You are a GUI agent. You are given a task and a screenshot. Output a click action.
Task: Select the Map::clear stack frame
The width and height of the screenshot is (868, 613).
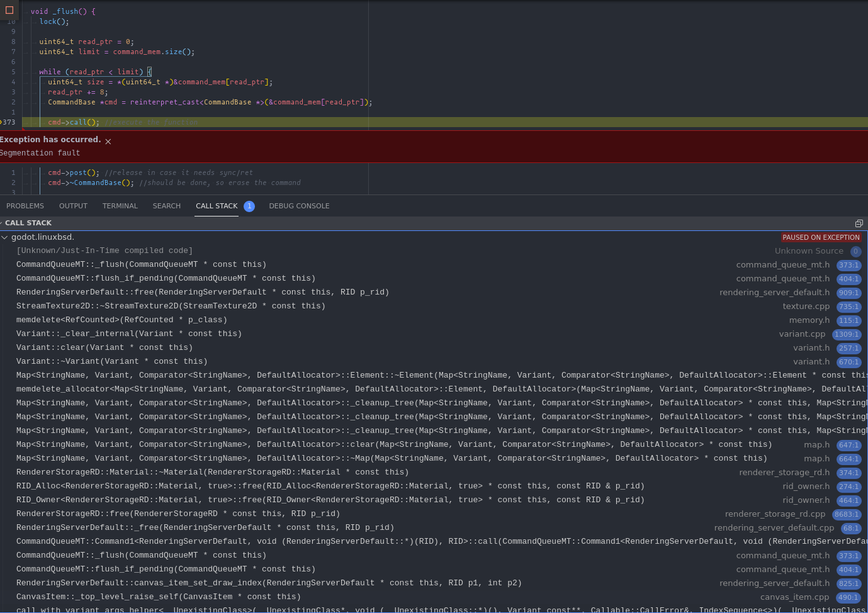click(434, 445)
